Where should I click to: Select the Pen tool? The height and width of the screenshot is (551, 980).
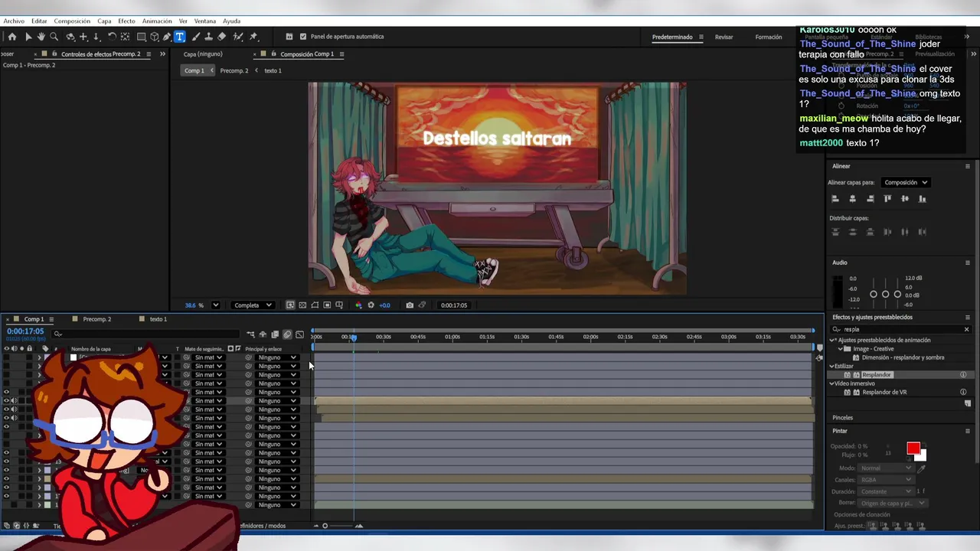(167, 37)
